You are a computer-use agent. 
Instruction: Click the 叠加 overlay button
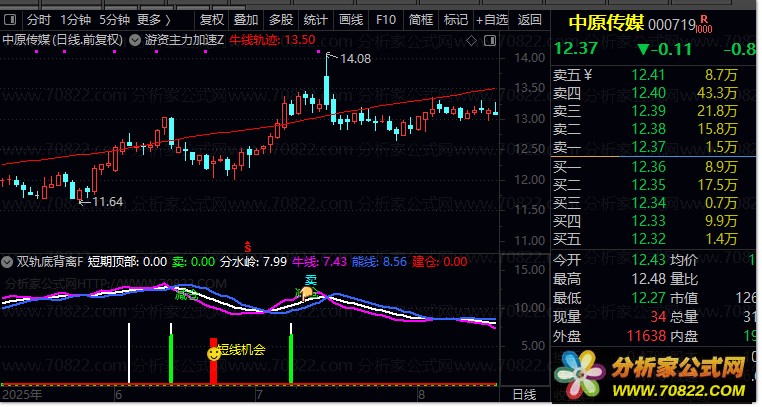246,20
